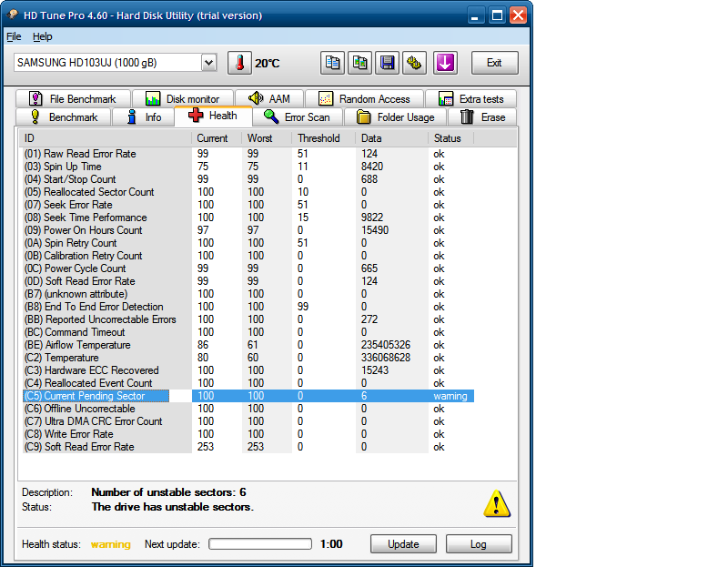This screenshot has width=728, height=567.
Task: Select the (C9) Soft Read Error Rate row
Action: point(247,447)
